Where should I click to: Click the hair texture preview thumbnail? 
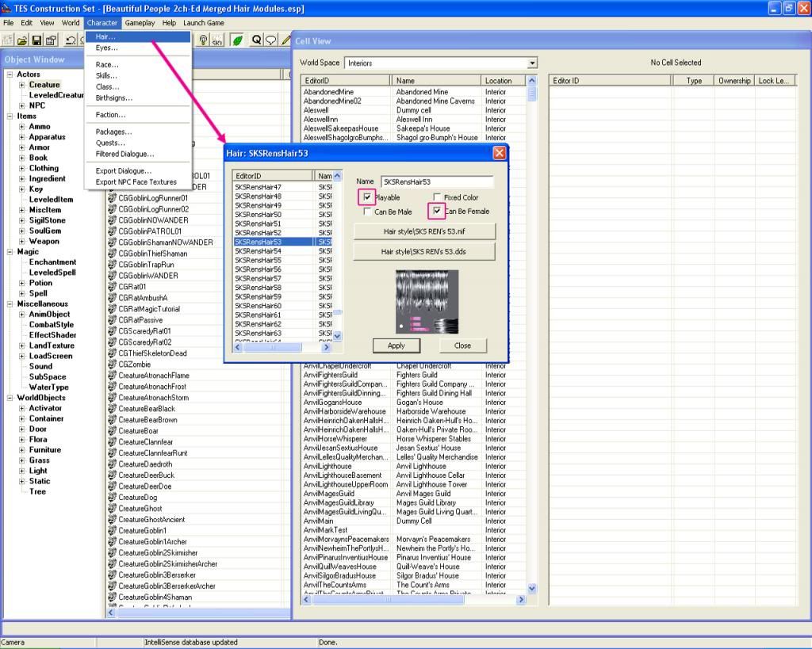tap(427, 301)
